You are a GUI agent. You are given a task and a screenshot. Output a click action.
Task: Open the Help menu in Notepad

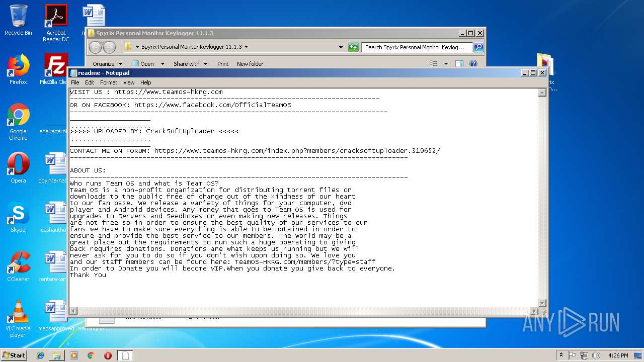tap(145, 82)
